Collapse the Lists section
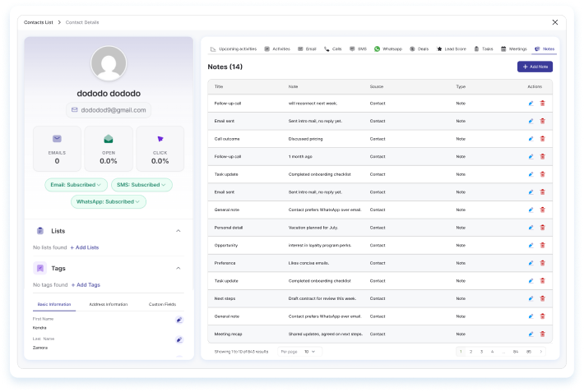The height and width of the screenshot is (392, 584). click(x=178, y=231)
